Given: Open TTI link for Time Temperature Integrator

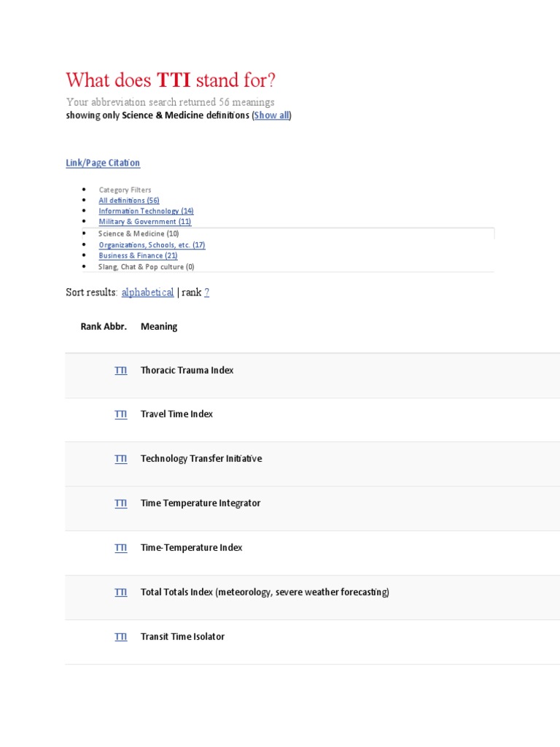Looking at the screenshot, I should pyautogui.click(x=121, y=503).
